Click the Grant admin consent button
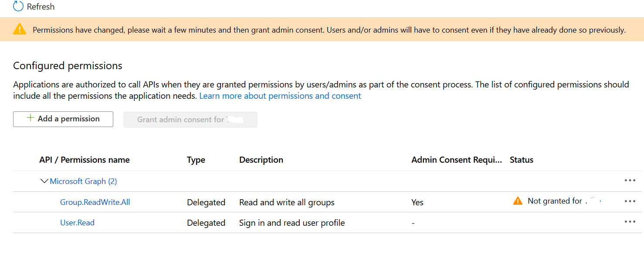 [x=190, y=120]
